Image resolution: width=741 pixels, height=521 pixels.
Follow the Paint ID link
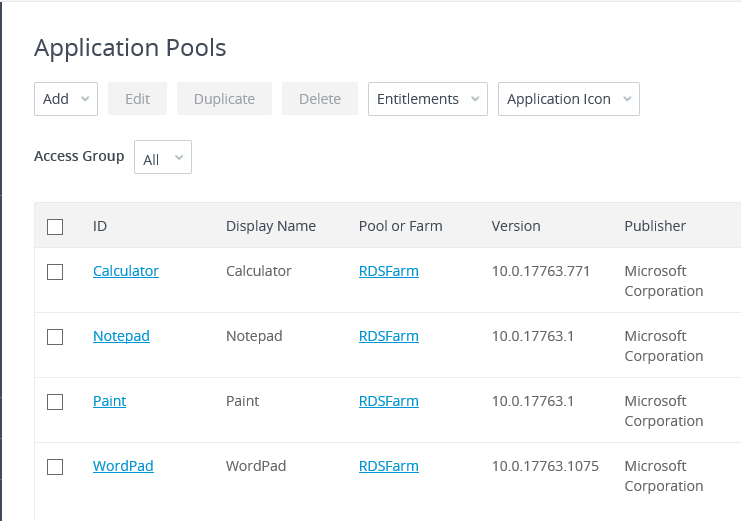tap(109, 401)
